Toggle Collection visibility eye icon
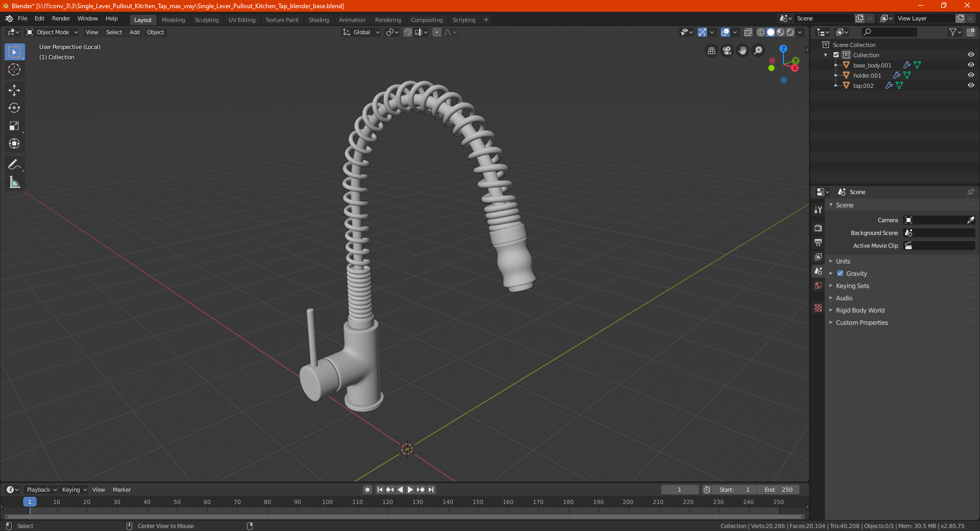Viewport: 980px width, 531px height. pyautogui.click(x=971, y=55)
